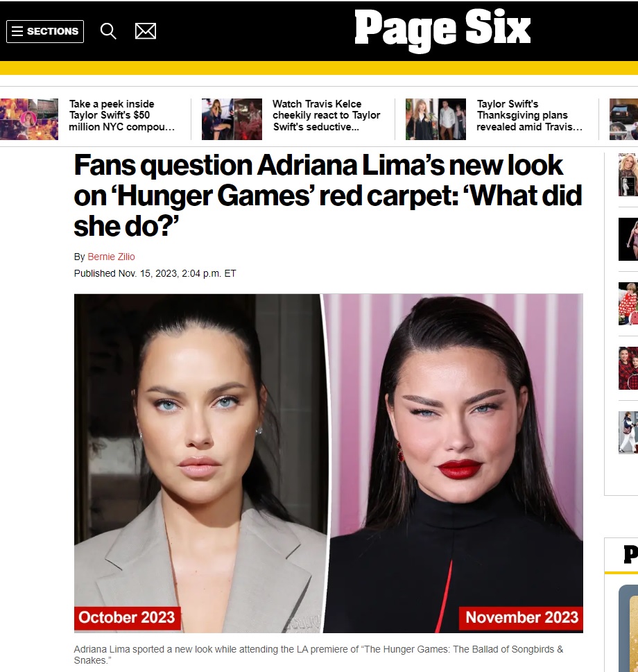Open top sidebar thumbnail of blonde woman

pos(628,175)
